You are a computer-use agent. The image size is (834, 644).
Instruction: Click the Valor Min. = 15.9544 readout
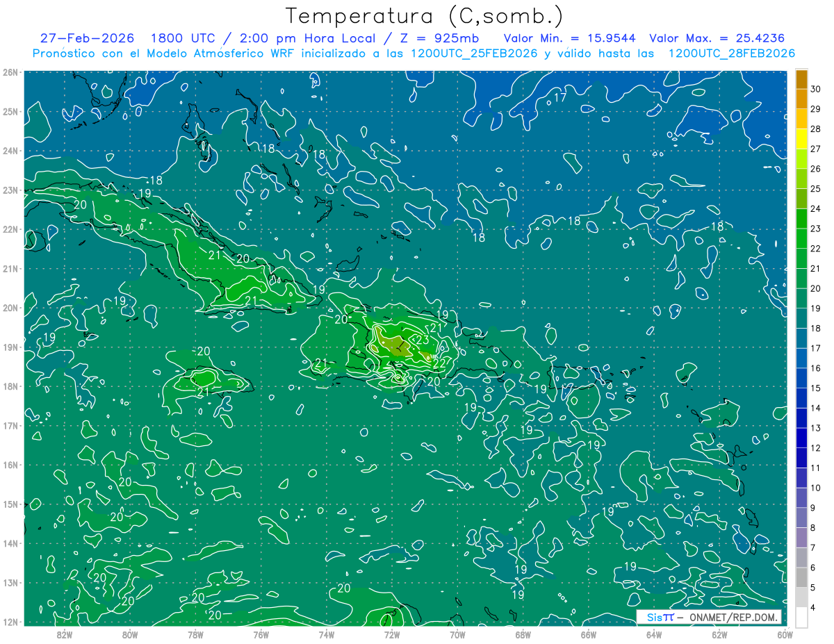pyautogui.click(x=569, y=38)
